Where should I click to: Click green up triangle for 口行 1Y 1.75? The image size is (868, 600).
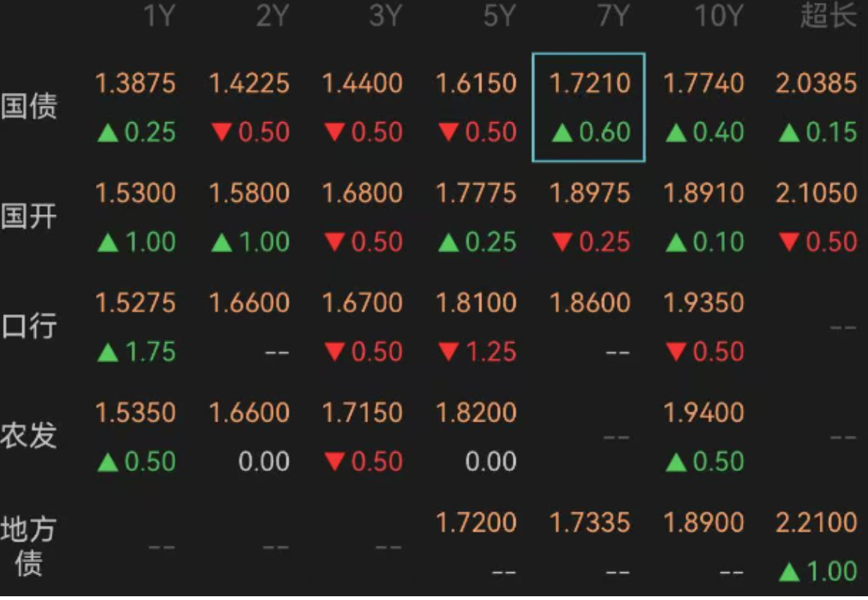coord(108,352)
